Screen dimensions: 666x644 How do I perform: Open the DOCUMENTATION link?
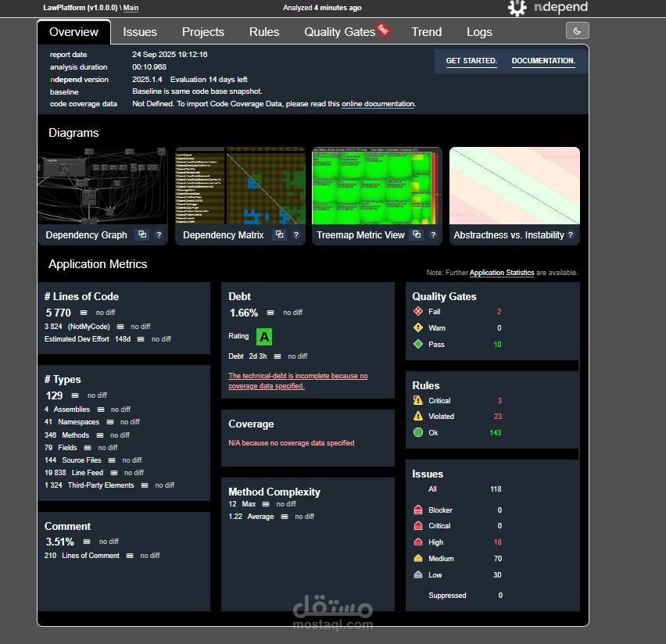pyautogui.click(x=543, y=61)
